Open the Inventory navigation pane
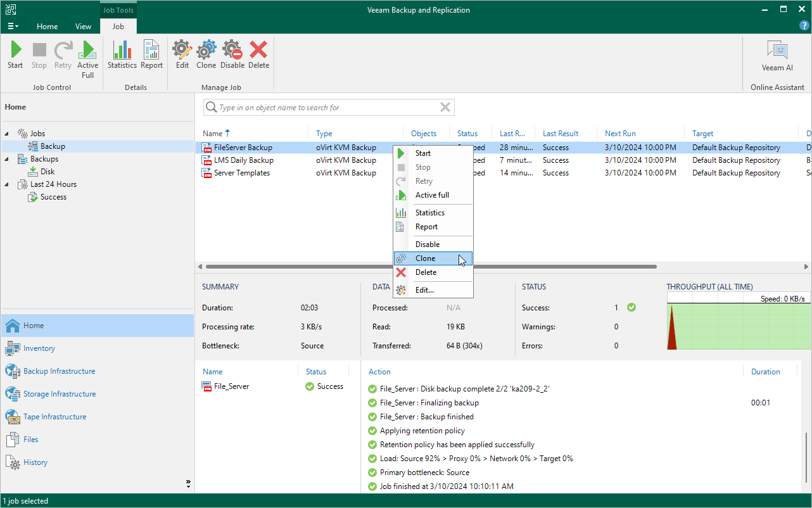 coord(98,348)
